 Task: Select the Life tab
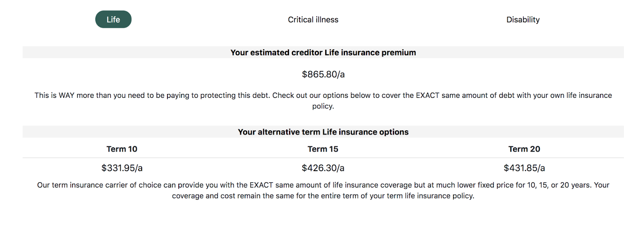click(113, 19)
